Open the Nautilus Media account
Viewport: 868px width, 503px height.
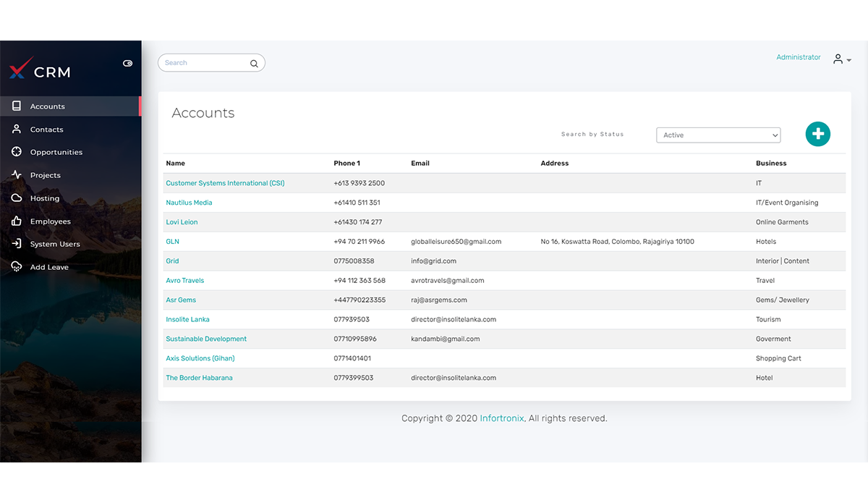(x=189, y=203)
